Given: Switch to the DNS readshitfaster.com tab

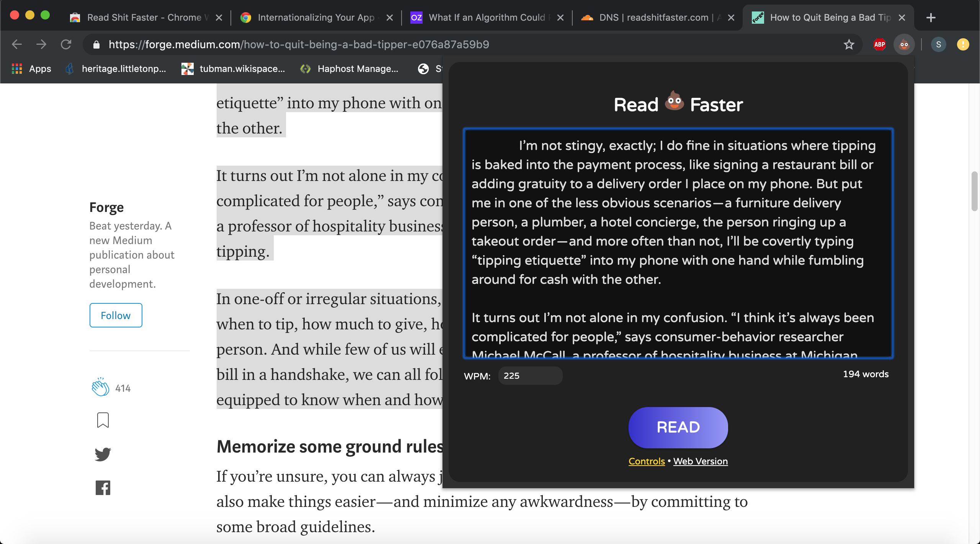Looking at the screenshot, I should click(x=650, y=17).
